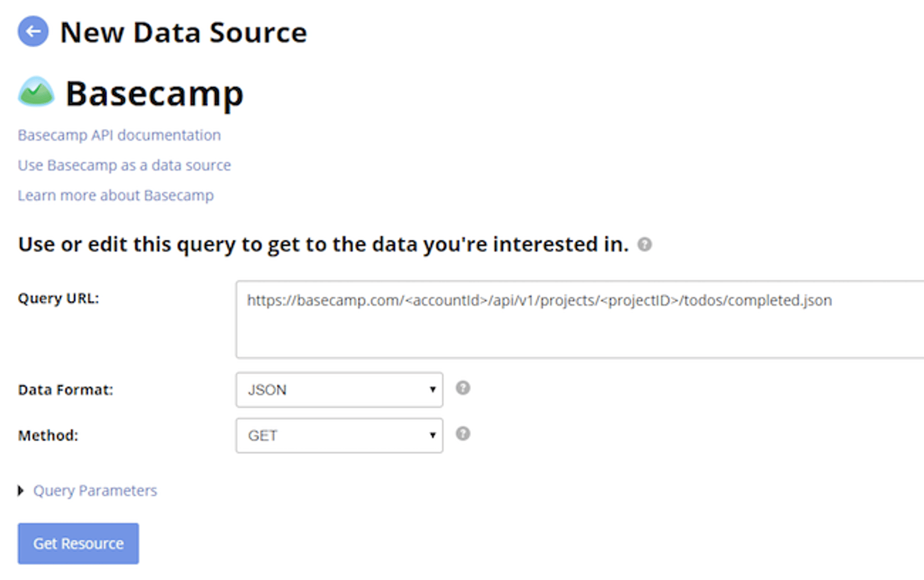Open the Data Format dropdown showing JSON
Viewport: 924px width, 580px height.
coord(338,390)
